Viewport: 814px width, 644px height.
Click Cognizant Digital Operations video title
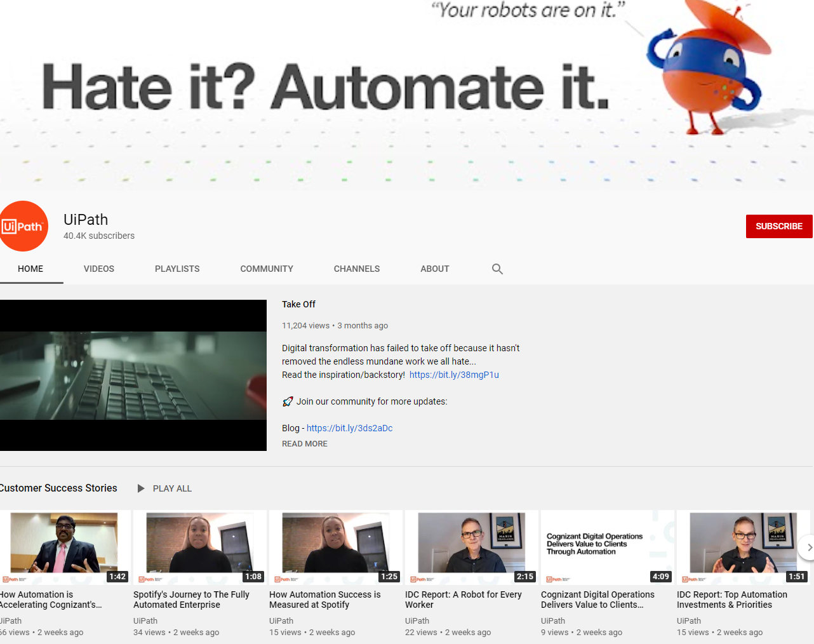tap(597, 600)
